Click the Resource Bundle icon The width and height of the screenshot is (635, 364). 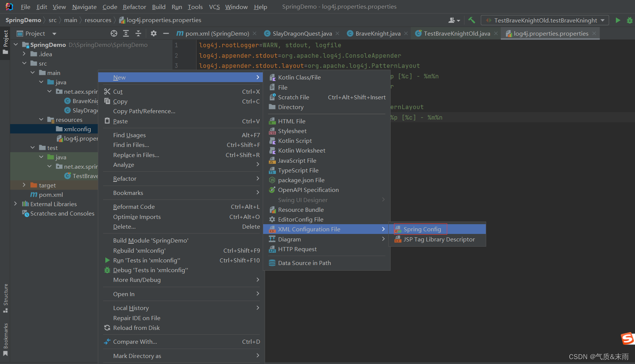click(273, 210)
